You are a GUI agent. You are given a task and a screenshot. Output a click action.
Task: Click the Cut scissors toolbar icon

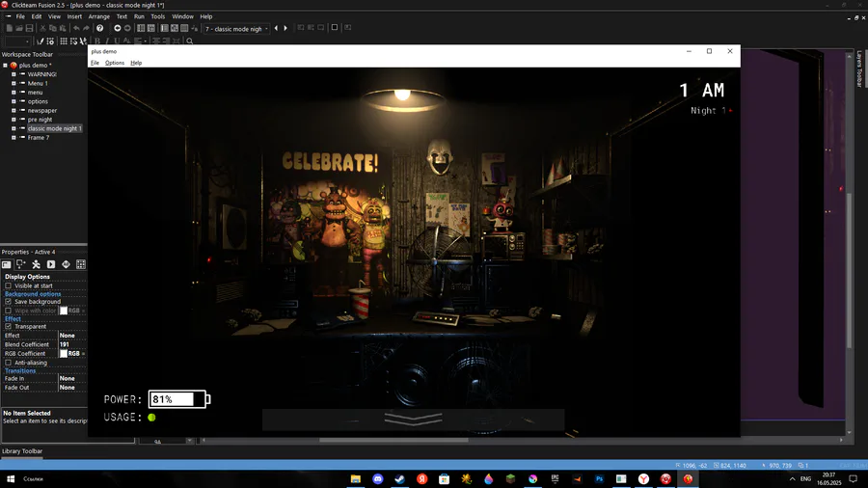point(42,28)
